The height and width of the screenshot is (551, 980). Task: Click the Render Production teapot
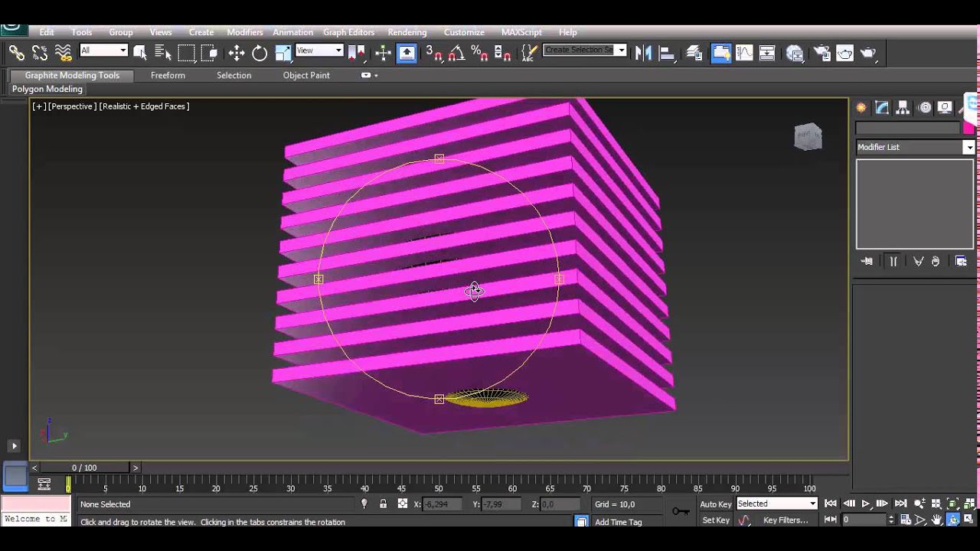868,53
